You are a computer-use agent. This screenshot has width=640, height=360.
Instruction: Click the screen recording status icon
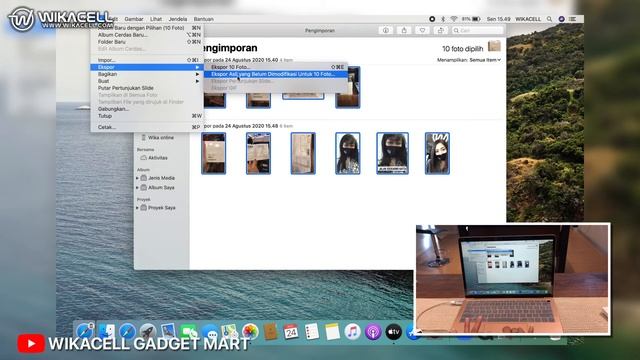click(x=432, y=19)
